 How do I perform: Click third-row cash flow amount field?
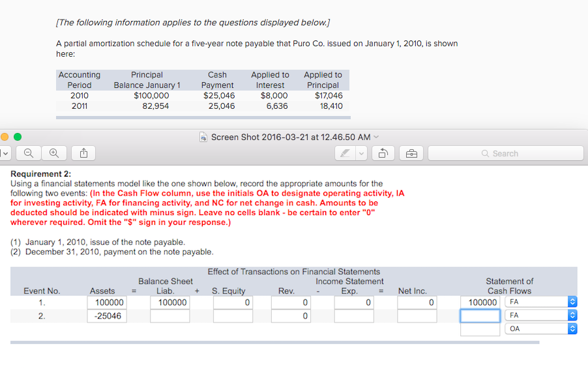tap(480, 330)
